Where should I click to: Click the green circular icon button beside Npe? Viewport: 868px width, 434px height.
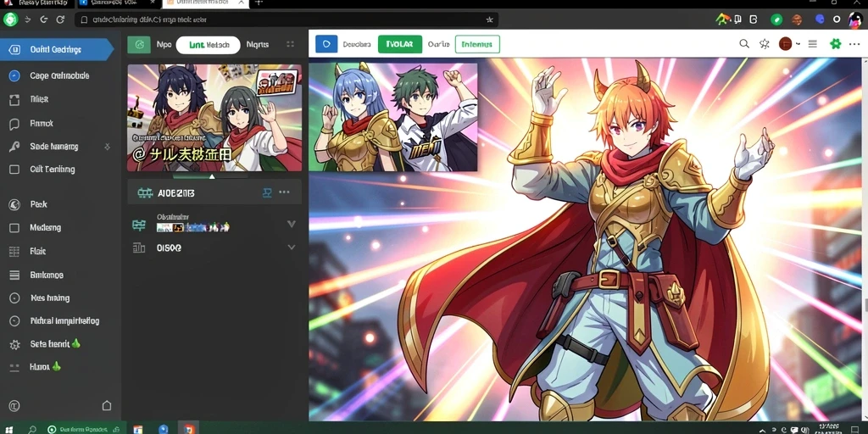click(139, 44)
